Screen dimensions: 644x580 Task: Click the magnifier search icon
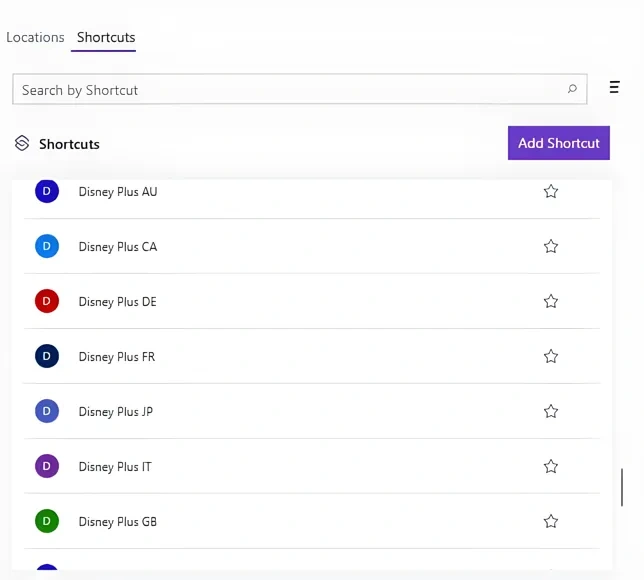tap(572, 89)
